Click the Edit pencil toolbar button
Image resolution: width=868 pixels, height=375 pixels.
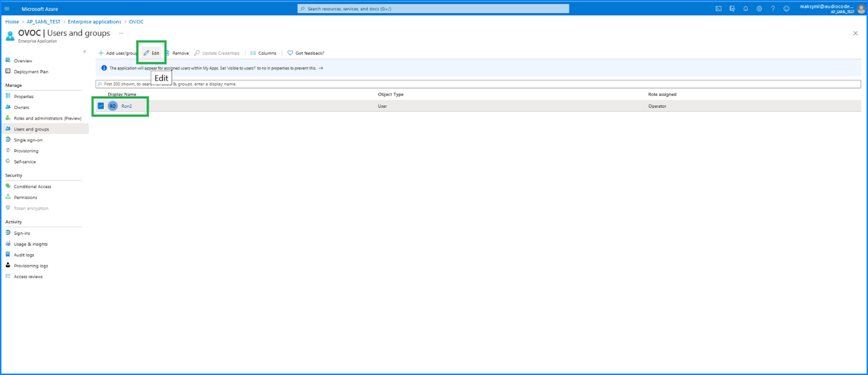[x=151, y=53]
